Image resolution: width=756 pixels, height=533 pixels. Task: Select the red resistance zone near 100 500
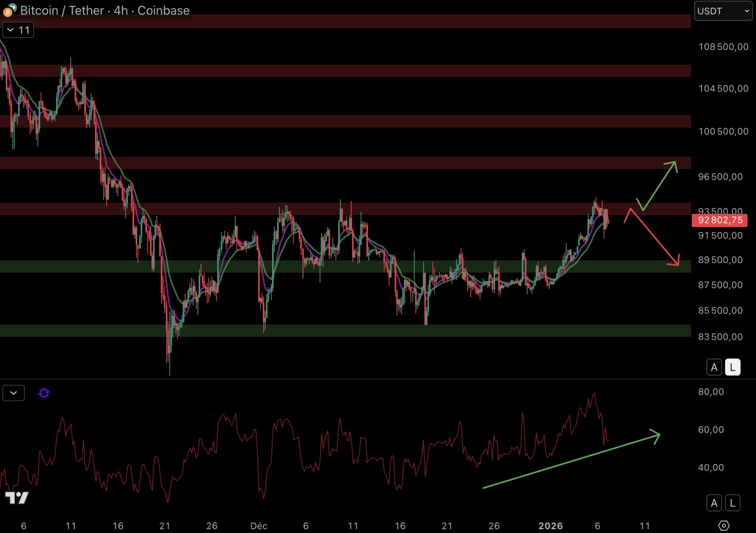point(345,121)
